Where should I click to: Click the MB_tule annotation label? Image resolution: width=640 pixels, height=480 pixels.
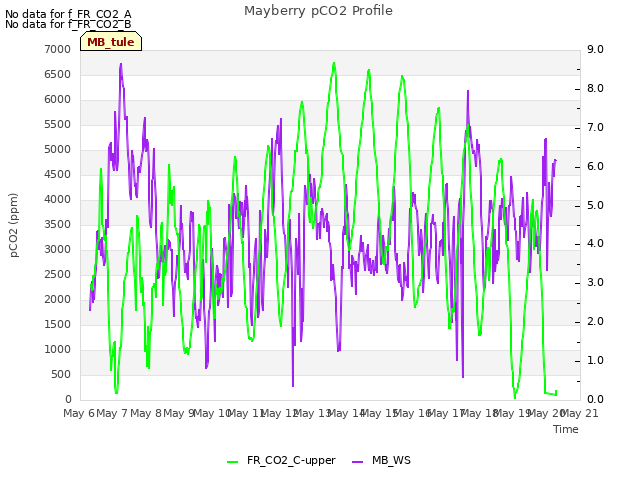tap(111, 42)
